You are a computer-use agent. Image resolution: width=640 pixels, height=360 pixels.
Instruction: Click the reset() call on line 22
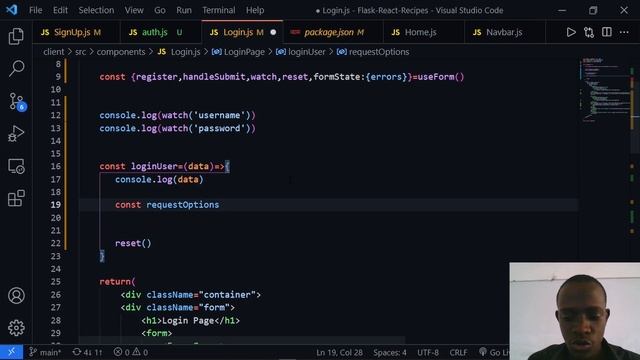(133, 243)
